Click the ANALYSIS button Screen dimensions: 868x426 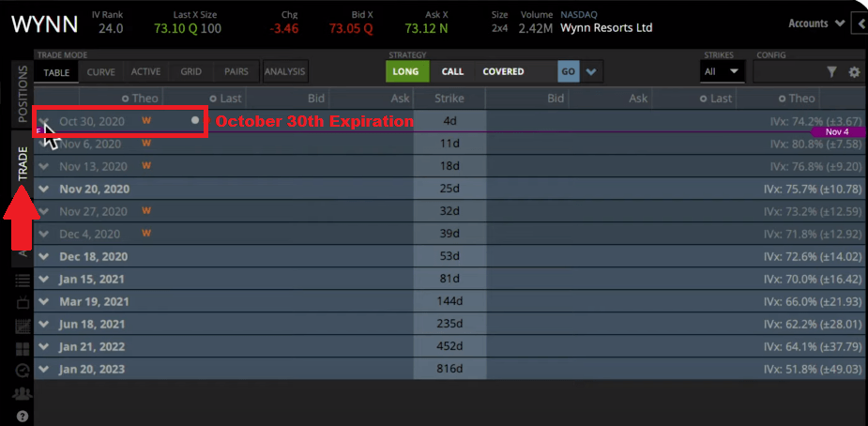click(x=285, y=71)
